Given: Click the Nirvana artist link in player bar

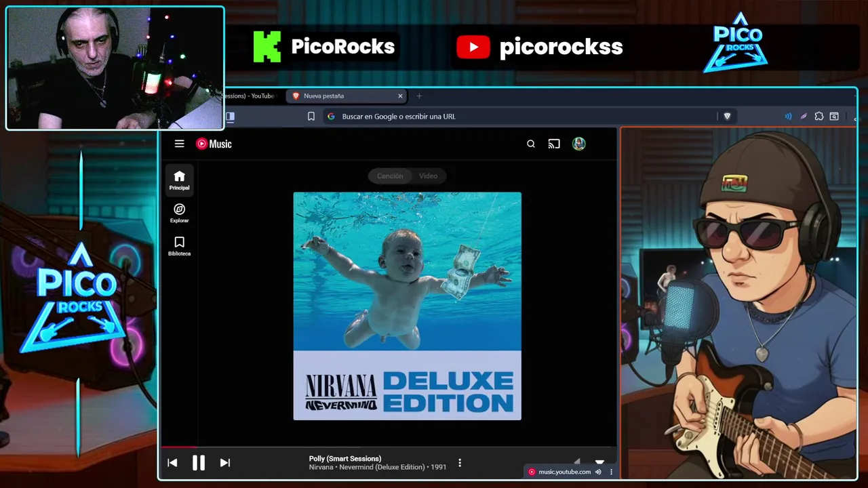Looking at the screenshot, I should click(321, 467).
